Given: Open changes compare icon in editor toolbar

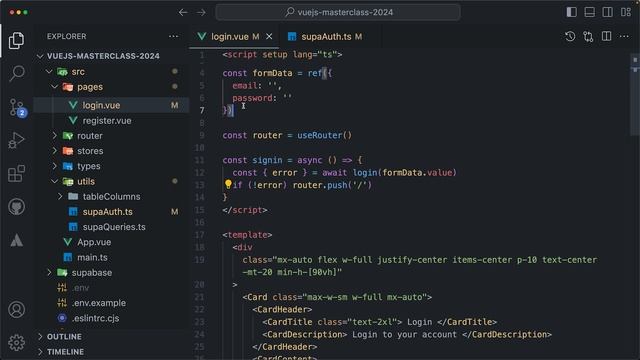Looking at the screenshot, I should click(x=588, y=37).
